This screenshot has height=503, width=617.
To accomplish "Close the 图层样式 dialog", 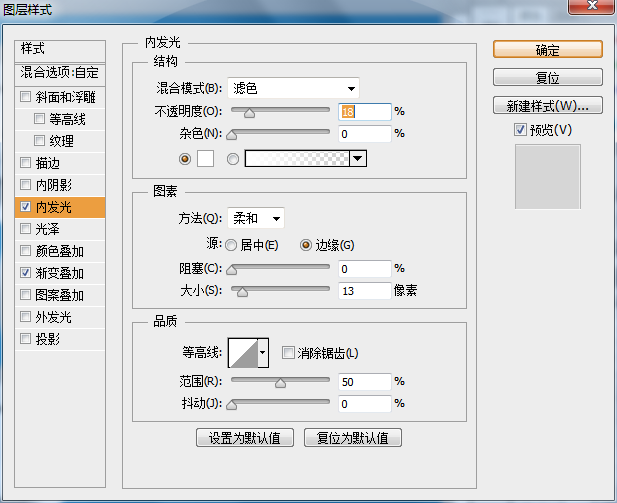I will (592, 6).
